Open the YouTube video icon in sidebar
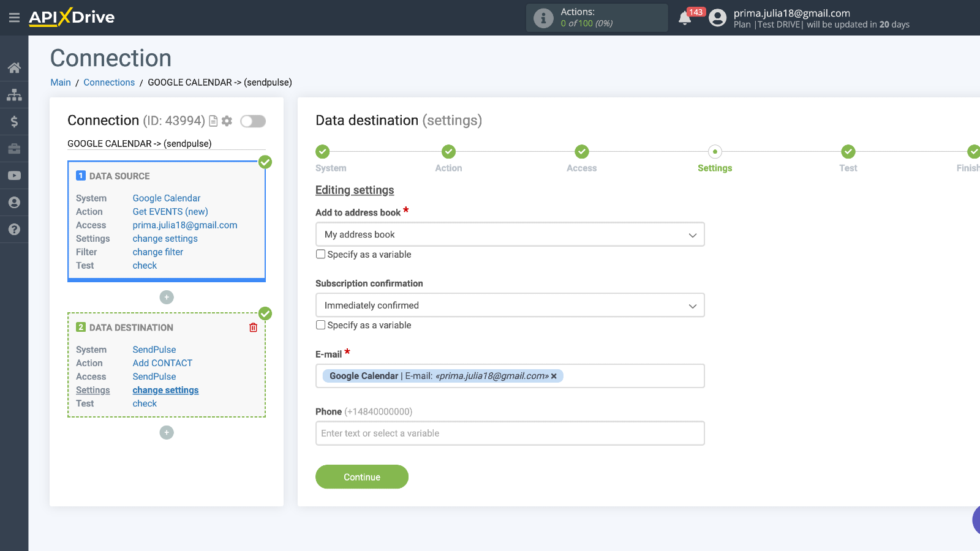This screenshot has height=551, width=980. click(x=14, y=176)
